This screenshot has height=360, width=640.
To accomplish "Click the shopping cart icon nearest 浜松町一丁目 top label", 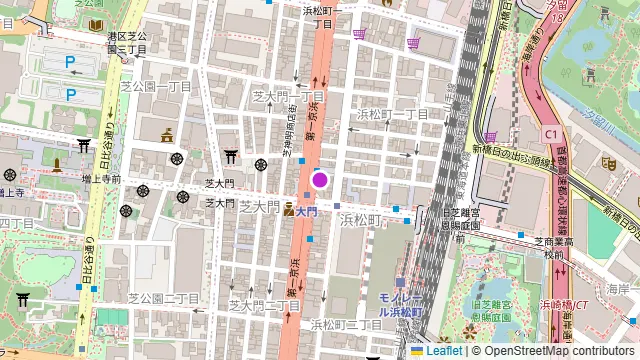I will coord(359,33).
